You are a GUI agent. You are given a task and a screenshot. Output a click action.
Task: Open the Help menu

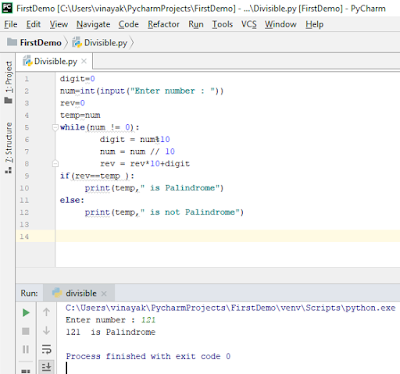[x=314, y=24]
